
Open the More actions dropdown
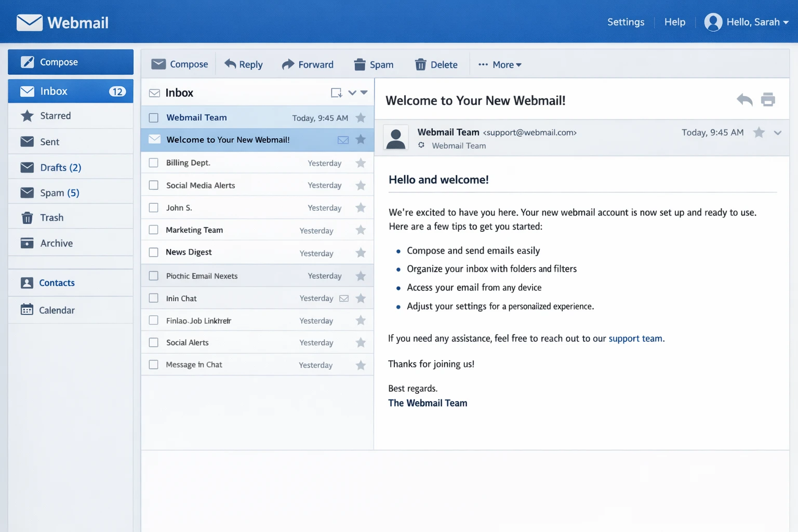pos(500,64)
